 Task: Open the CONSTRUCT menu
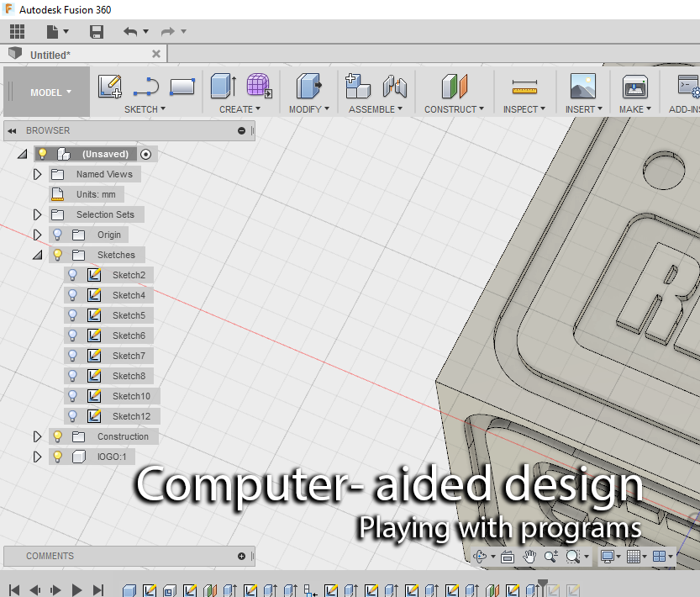pos(454,109)
